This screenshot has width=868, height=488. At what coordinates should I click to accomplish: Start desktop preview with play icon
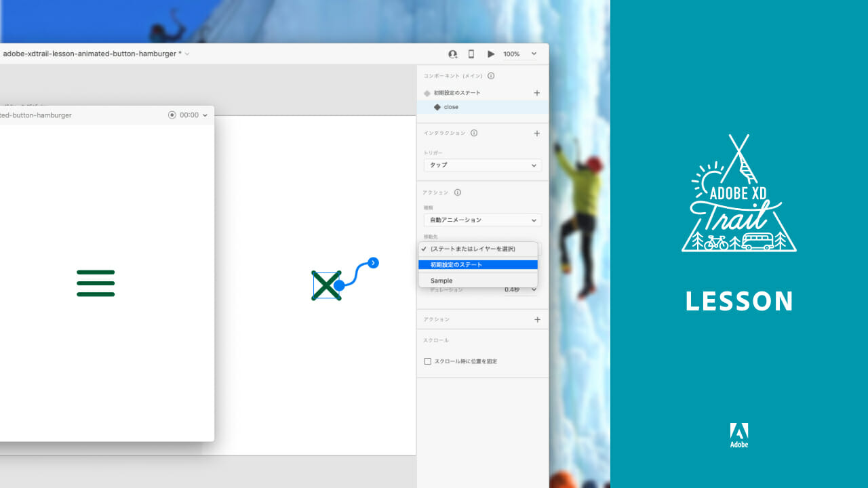(x=491, y=54)
